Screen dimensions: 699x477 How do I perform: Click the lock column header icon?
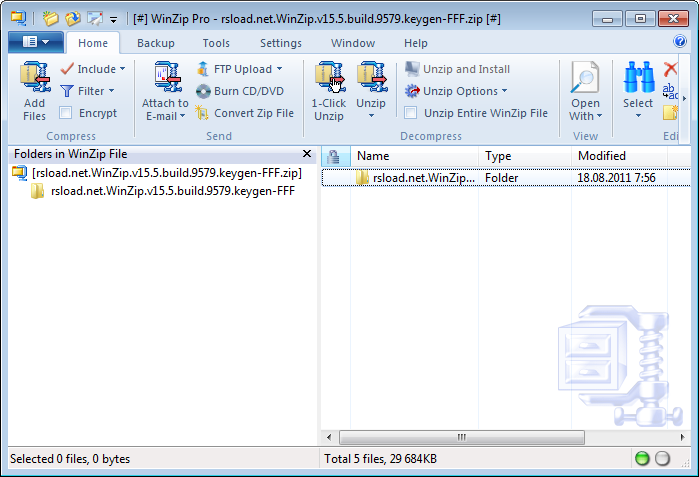[333, 156]
